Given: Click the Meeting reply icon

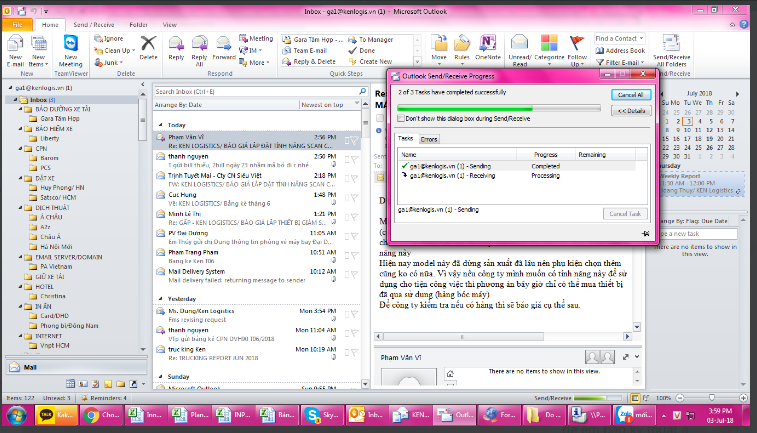Looking at the screenshot, I should click(x=243, y=38).
